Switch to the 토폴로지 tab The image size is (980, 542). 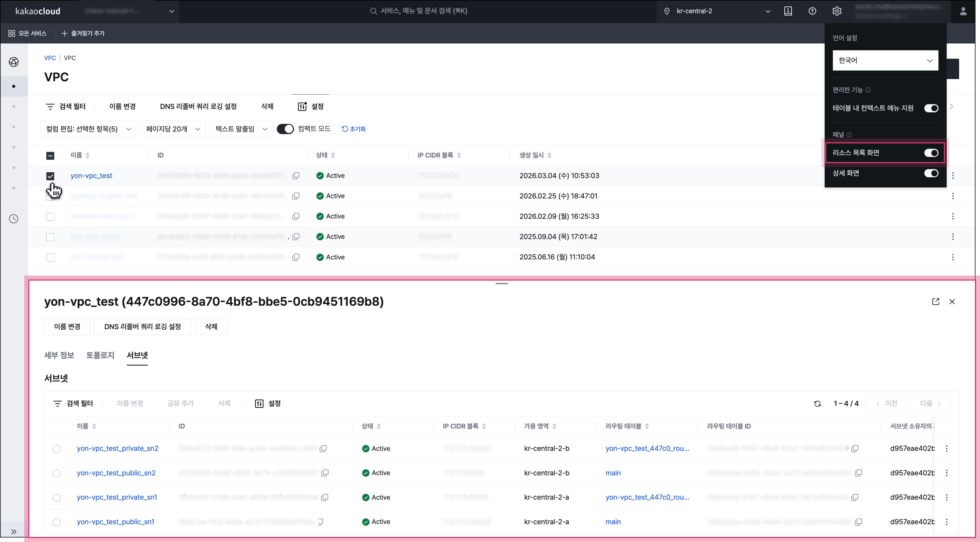[100, 355]
